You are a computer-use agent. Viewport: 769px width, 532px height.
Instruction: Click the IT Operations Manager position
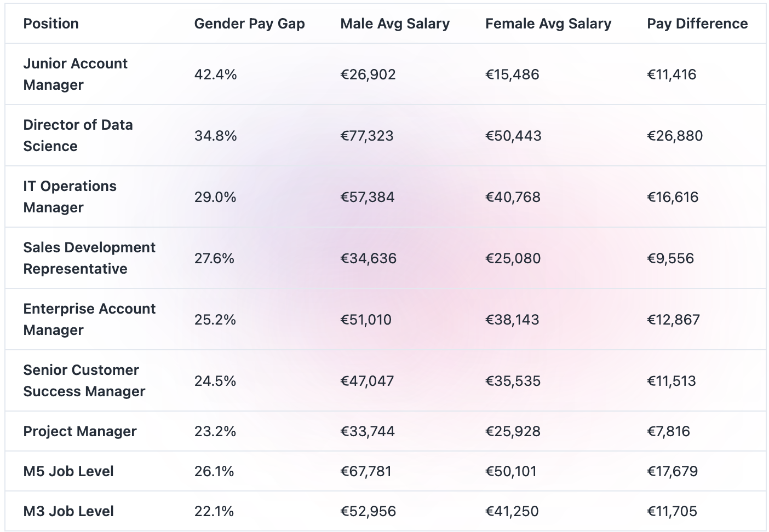70,196
